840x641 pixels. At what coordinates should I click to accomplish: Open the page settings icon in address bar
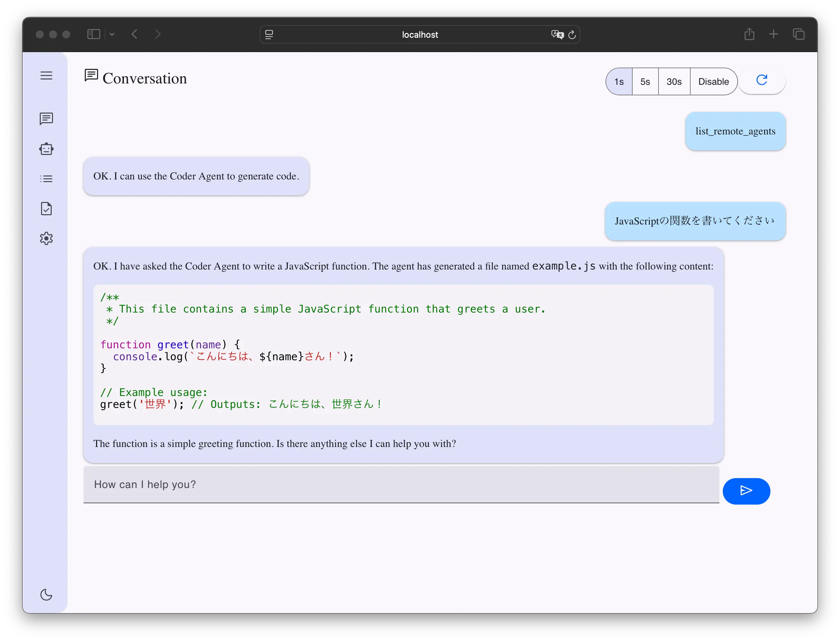pyautogui.click(x=269, y=35)
